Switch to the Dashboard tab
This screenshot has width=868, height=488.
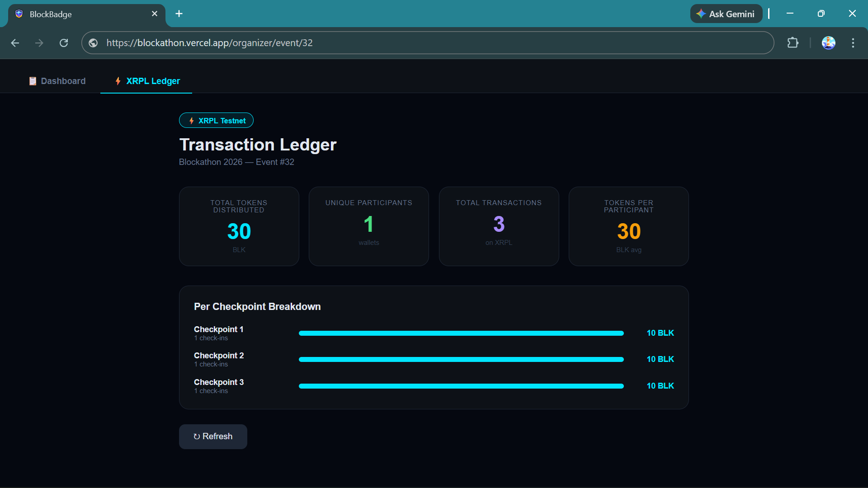coord(57,81)
